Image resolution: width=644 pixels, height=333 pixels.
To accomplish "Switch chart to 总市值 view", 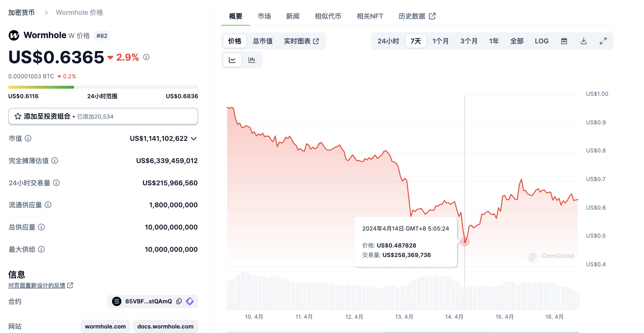I will 262,41.
